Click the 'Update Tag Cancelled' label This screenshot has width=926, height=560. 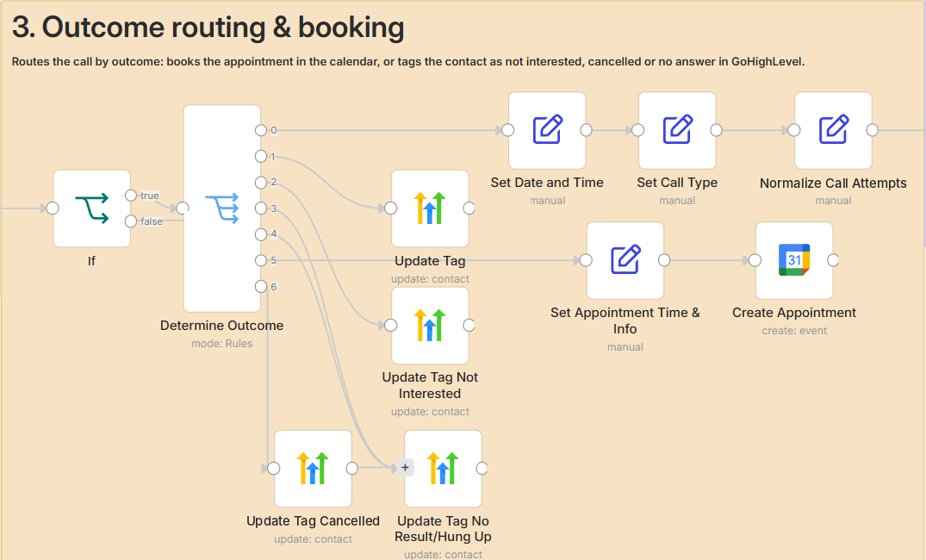point(313,521)
